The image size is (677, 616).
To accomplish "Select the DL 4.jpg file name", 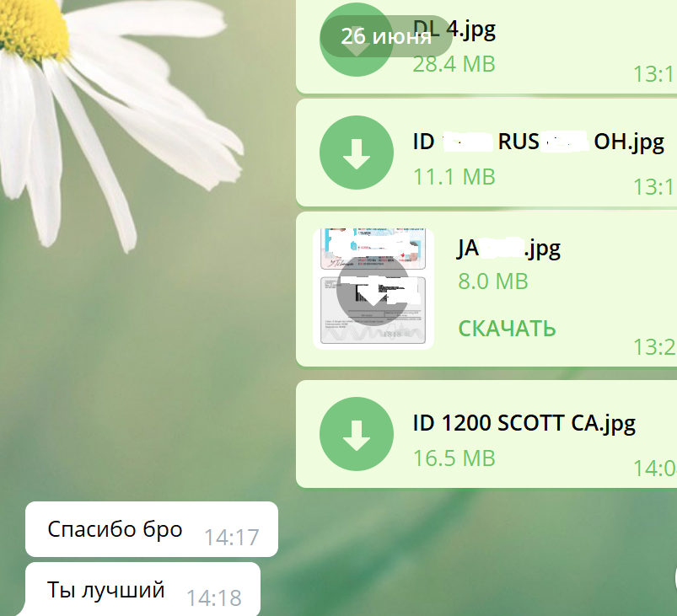I will click(454, 31).
